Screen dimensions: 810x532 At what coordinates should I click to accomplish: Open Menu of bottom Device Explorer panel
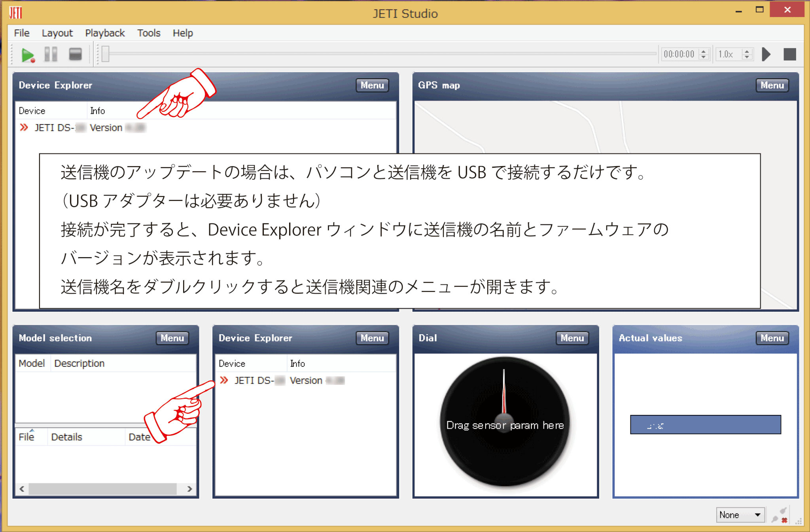click(x=372, y=338)
